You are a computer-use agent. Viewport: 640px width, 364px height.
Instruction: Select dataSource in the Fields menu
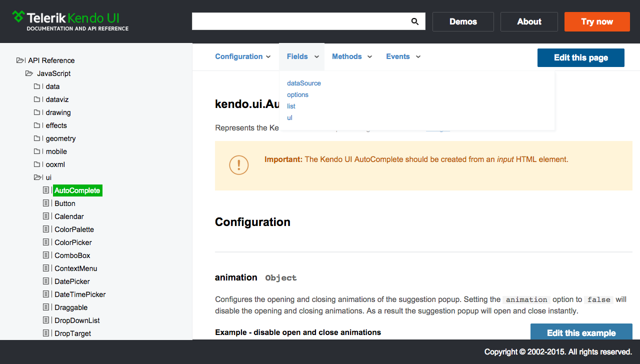(x=304, y=83)
